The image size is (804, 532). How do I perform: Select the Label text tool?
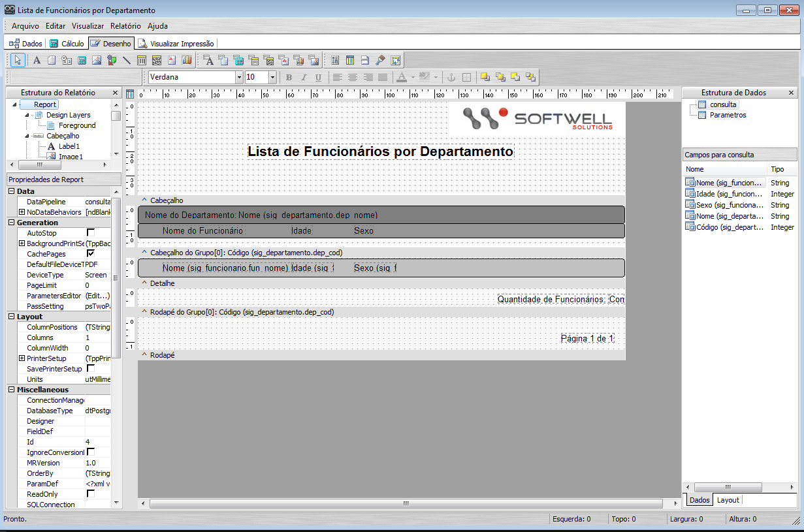coord(37,60)
